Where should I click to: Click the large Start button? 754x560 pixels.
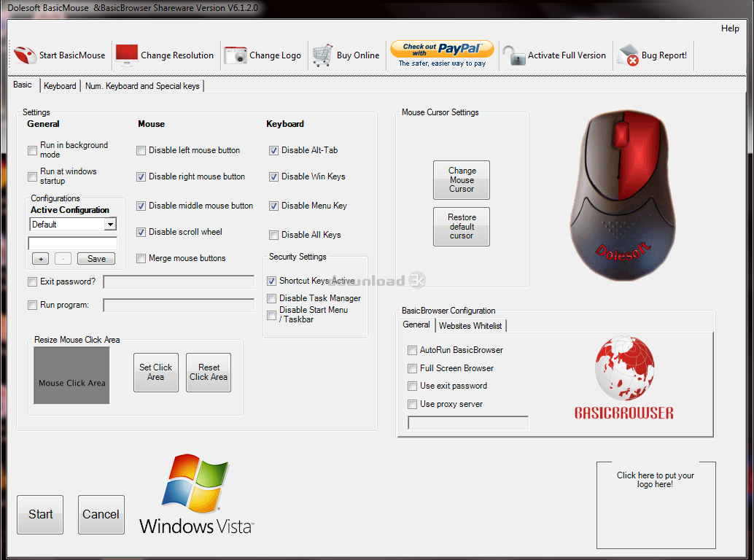(x=40, y=514)
